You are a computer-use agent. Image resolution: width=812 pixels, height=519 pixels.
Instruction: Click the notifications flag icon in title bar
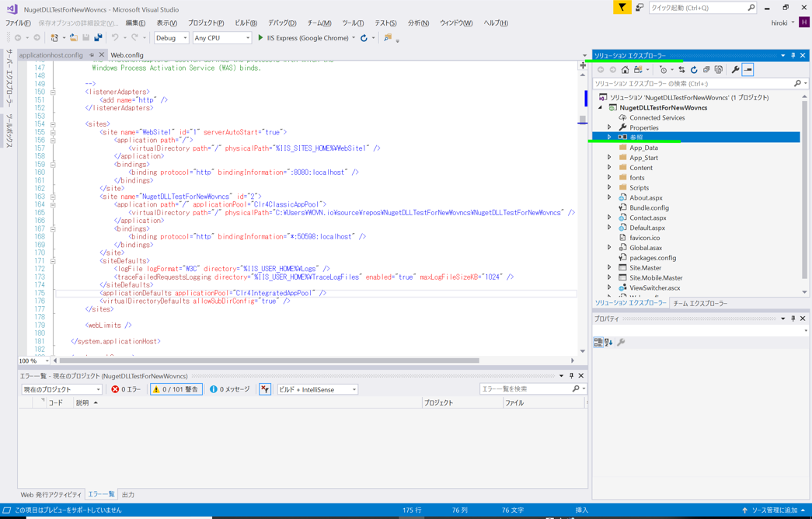click(x=622, y=8)
